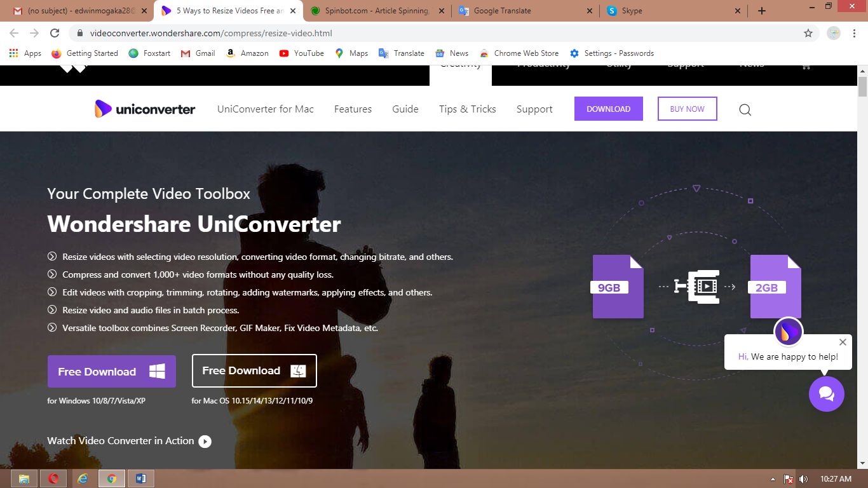The image size is (868, 488).
Task: Click the browser back arrow
Action: [x=14, y=33]
